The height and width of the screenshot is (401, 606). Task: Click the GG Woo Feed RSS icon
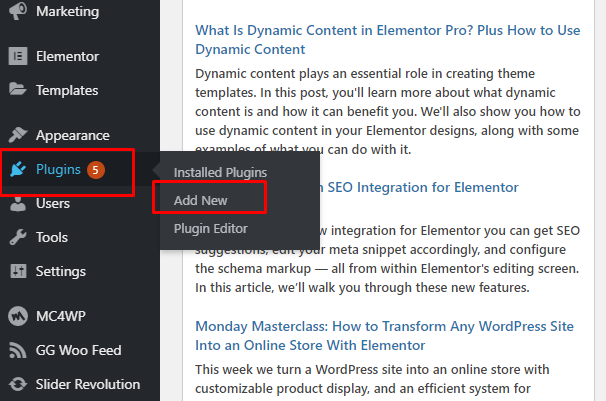[18, 350]
